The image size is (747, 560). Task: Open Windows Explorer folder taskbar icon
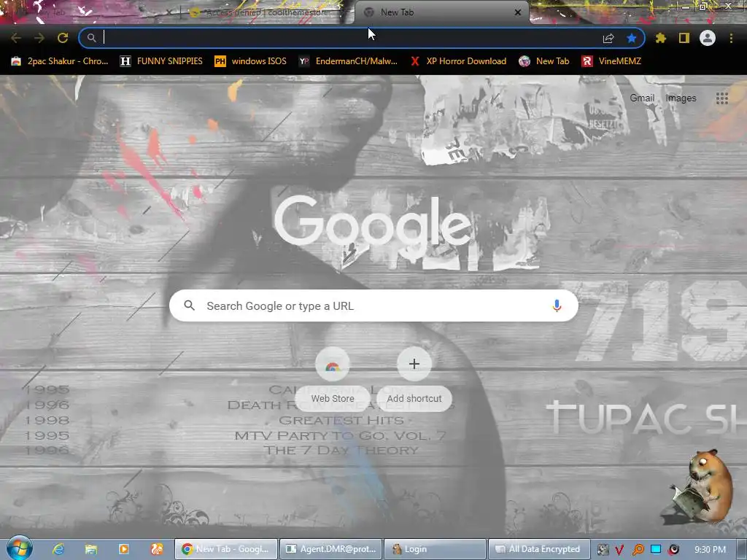click(x=91, y=549)
